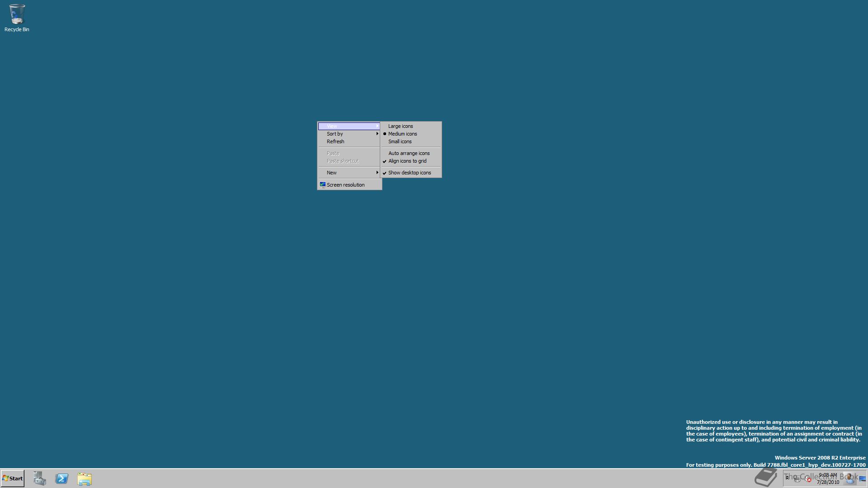Enable Auto arrange icons
868x488 pixels.
[411, 153]
